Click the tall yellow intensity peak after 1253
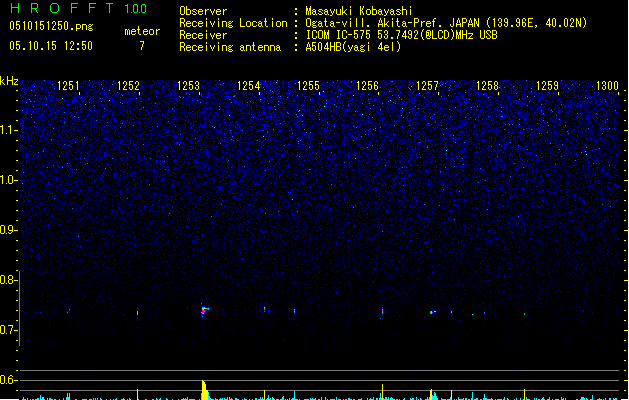Image resolution: width=629 pixels, height=400 pixels. [x=205, y=390]
